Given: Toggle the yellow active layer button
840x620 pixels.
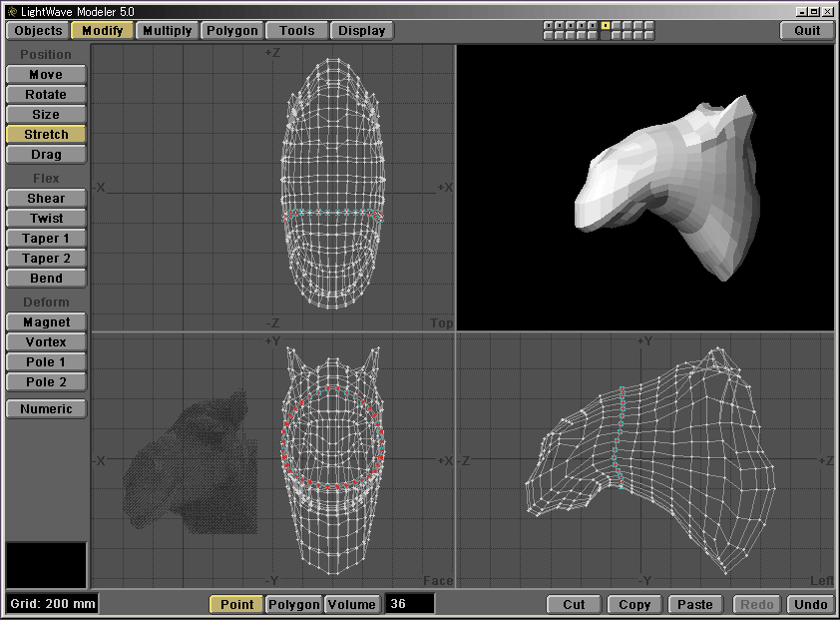Looking at the screenshot, I should pyautogui.click(x=606, y=25).
